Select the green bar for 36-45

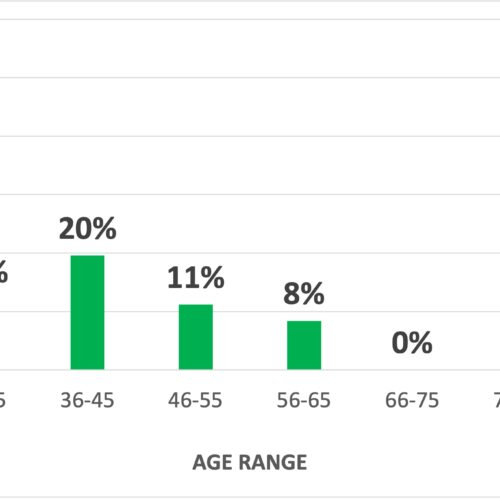pos(87,312)
